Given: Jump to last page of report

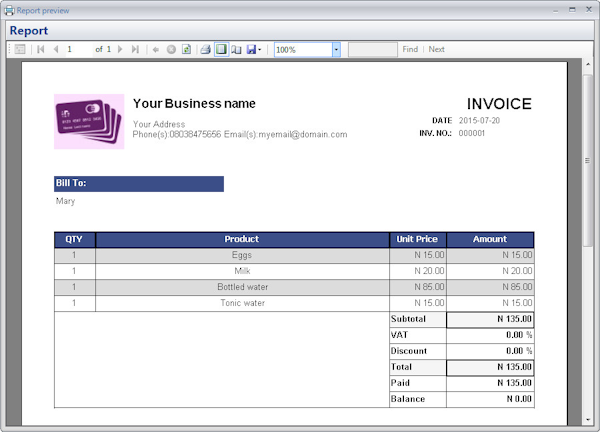Looking at the screenshot, I should coord(135,49).
